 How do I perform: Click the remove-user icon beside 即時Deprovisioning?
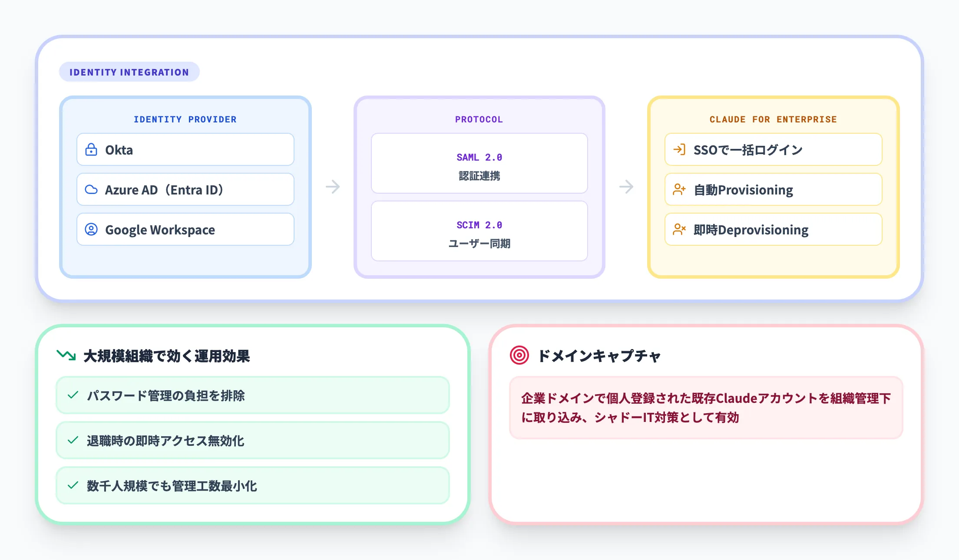click(679, 229)
